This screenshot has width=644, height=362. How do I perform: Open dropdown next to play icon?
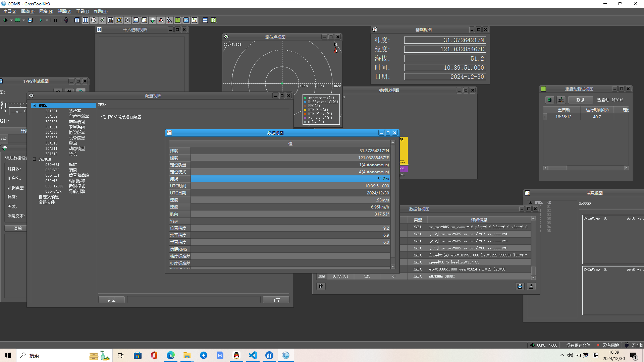point(47,20)
